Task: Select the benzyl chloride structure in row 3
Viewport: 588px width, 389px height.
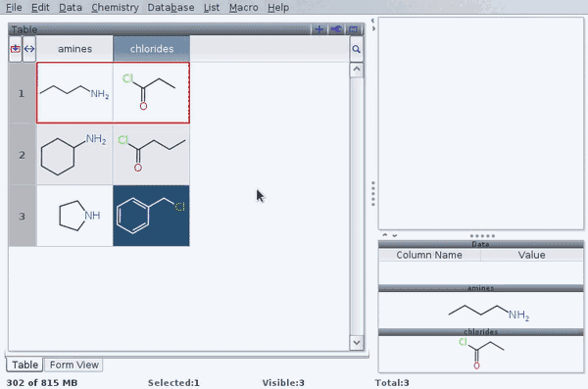Action: tap(151, 216)
